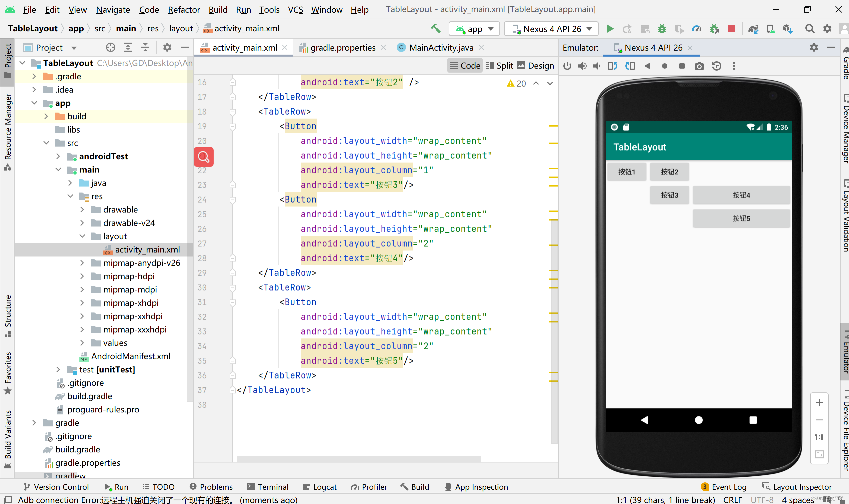
Task: Switch editor to Design view mode
Action: click(536, 66)
